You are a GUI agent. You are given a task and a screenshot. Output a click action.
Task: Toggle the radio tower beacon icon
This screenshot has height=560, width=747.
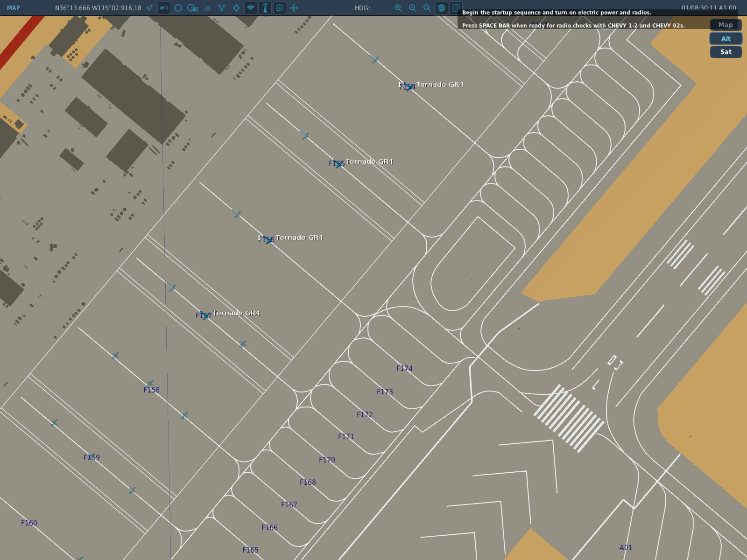point(265,8)
